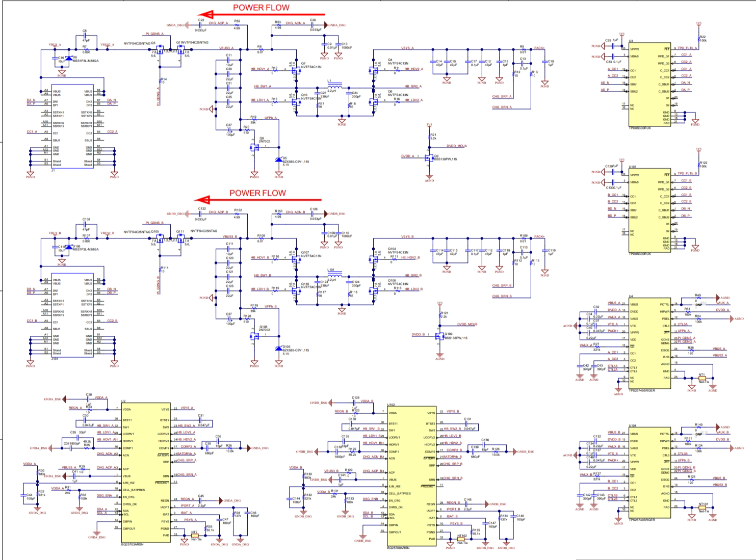Click the DVDD_MCUA net label

click(x=456, y=146)
